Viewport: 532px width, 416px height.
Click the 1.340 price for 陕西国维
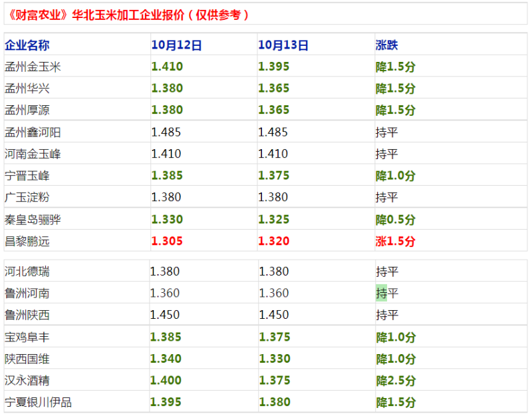pyautogui.click(x=166, y=359)
